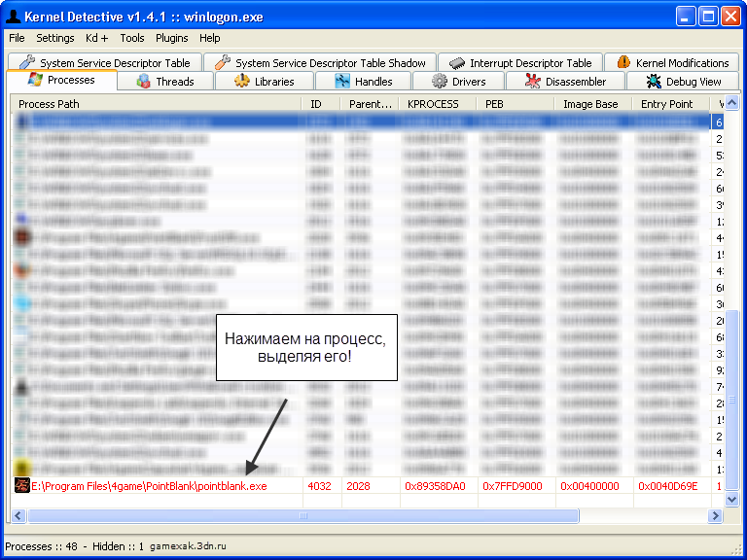Sort by PEB column header

click(x=515, y=104)
